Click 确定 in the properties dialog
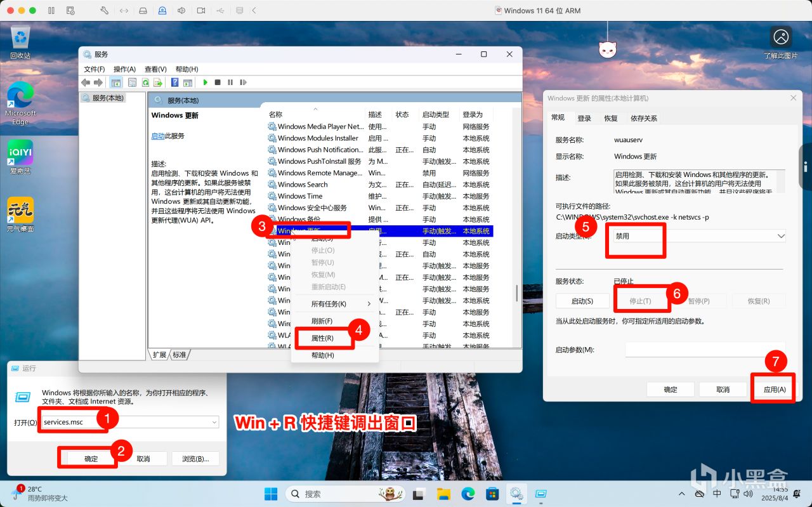 pyautogui.click(x=671, y=390)
